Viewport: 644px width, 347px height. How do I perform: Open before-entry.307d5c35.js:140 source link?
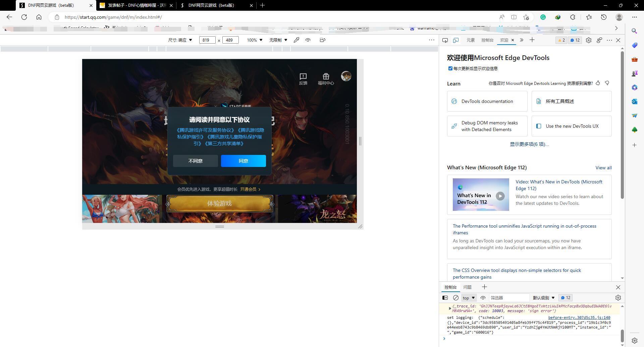[579, 317]
